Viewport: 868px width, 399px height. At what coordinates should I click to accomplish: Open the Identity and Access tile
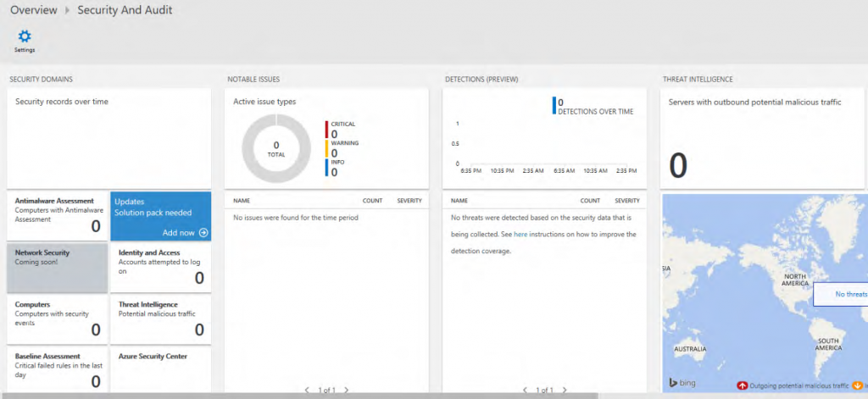pos(160,268)
